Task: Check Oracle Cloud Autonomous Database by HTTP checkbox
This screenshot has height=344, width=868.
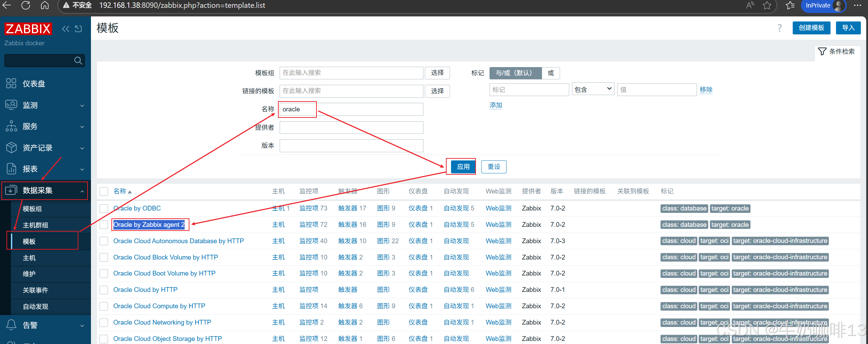Action: [x=104, y=241]
